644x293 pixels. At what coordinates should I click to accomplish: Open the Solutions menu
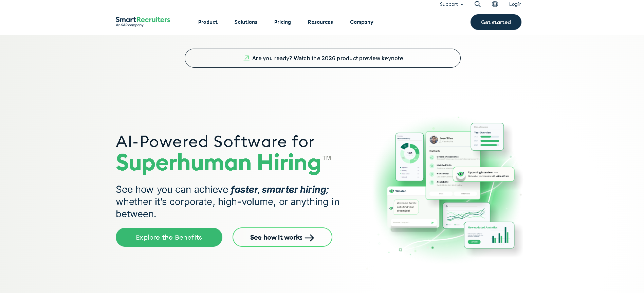[x=246, y=22]
